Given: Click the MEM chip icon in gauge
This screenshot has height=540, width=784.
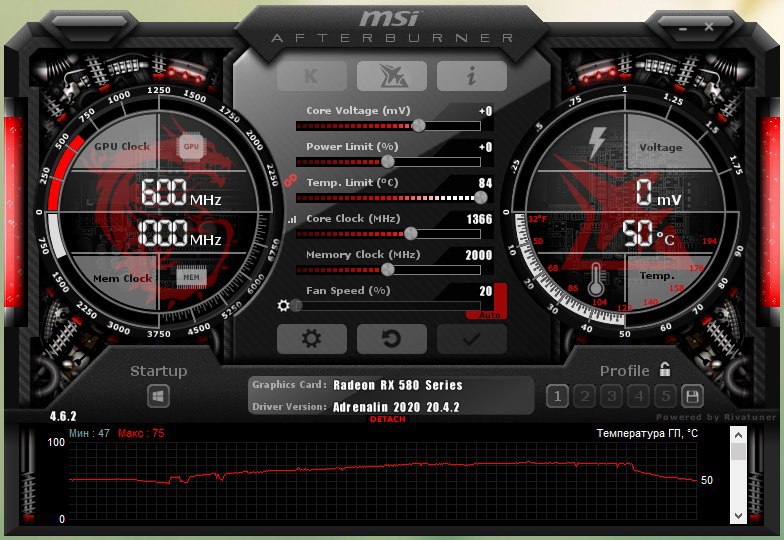Looking at the screenshot, I should tap(192, 278).
